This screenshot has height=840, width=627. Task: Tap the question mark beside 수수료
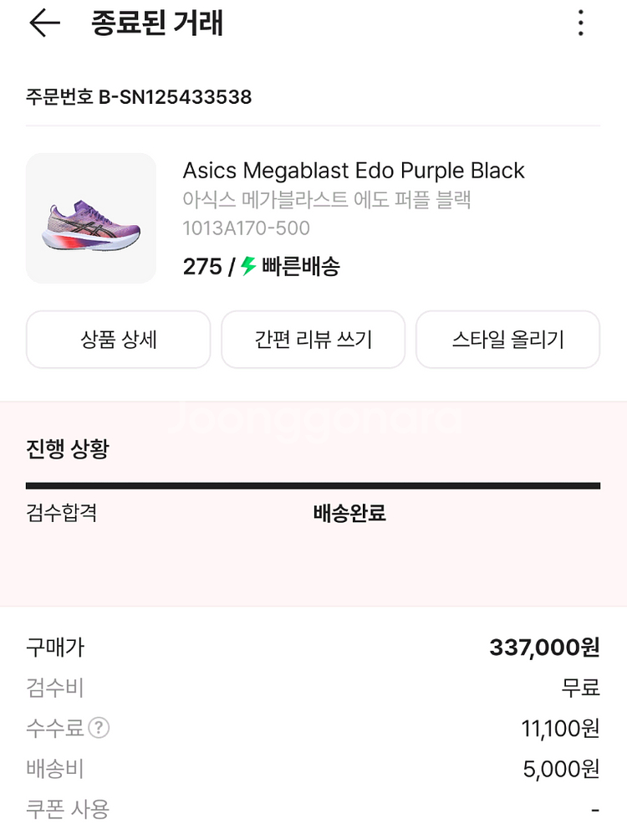click(x=99, y=729)
